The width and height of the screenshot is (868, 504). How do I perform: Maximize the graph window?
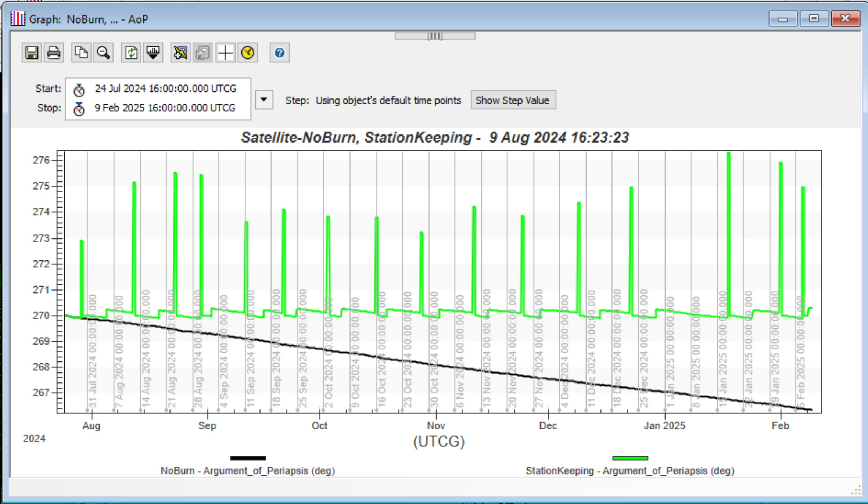(814, 18)
